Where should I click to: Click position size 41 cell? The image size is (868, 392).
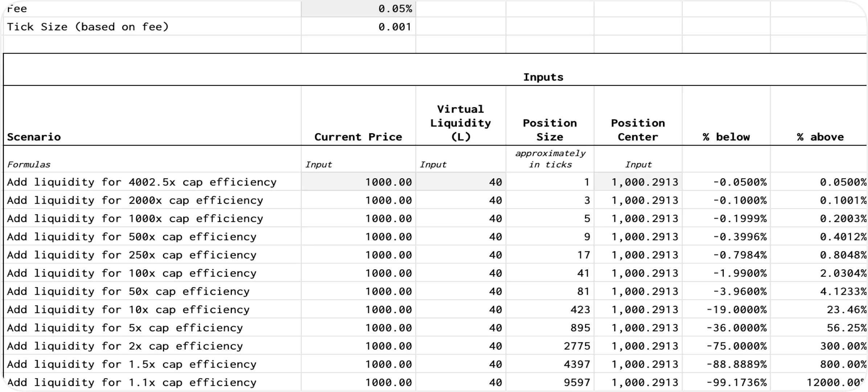[550, 273]
